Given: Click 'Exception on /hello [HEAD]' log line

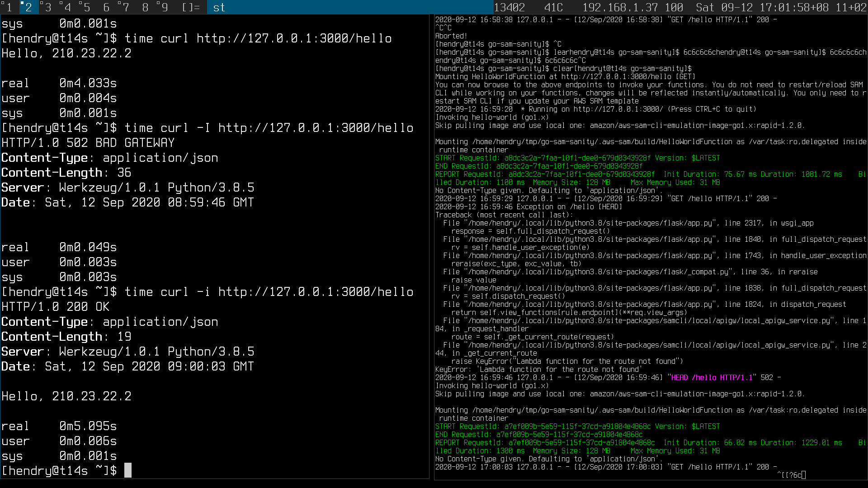Looking at the screenshot, I should 528,207.
